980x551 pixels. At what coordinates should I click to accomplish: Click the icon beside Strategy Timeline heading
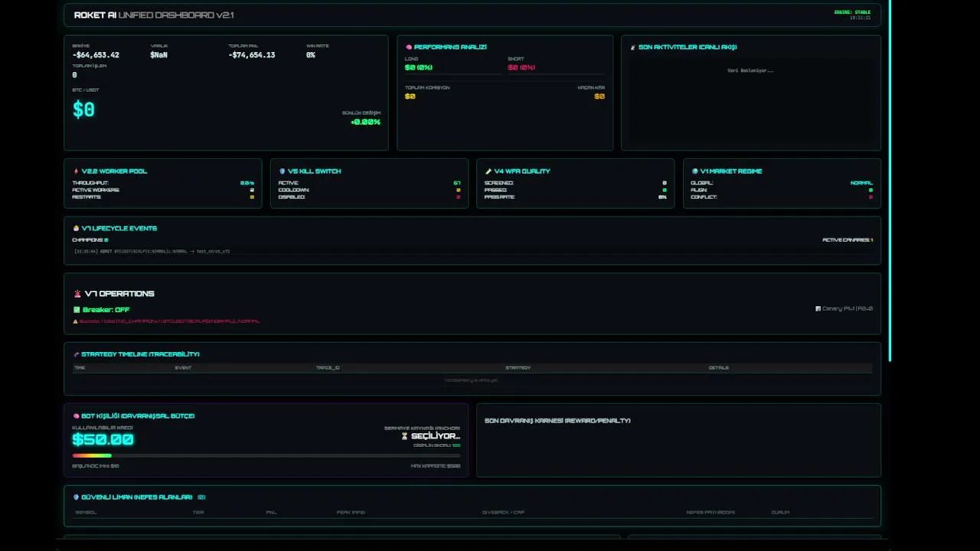76,354
